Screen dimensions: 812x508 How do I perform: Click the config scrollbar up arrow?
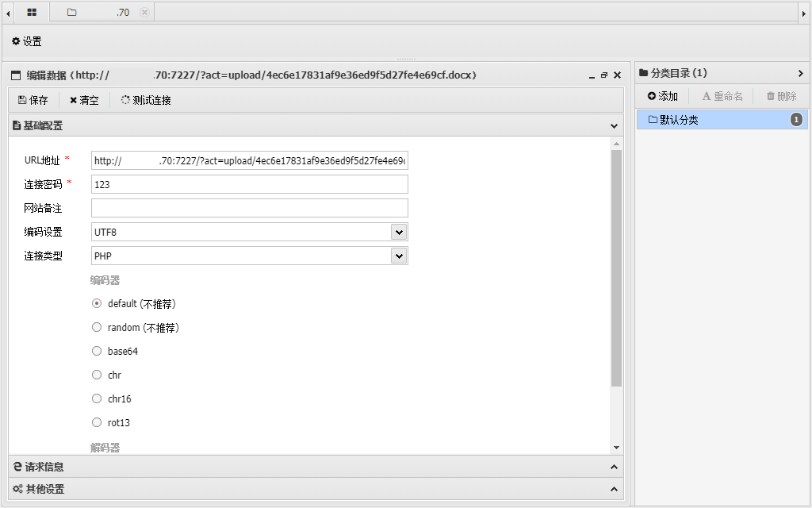pos(616,144)
